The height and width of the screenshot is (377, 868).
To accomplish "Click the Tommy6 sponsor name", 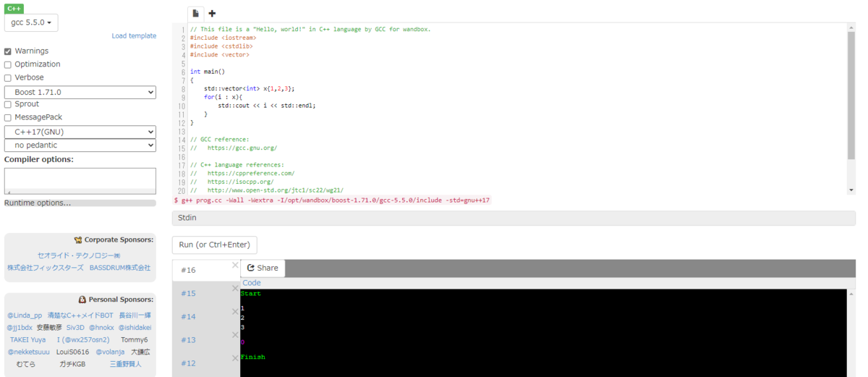I will pos(135,340).
